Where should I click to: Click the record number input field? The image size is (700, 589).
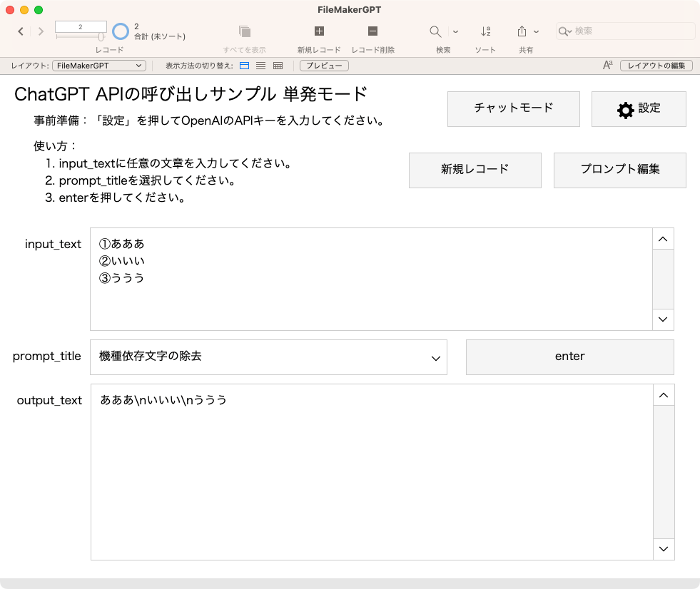(81, 27)
